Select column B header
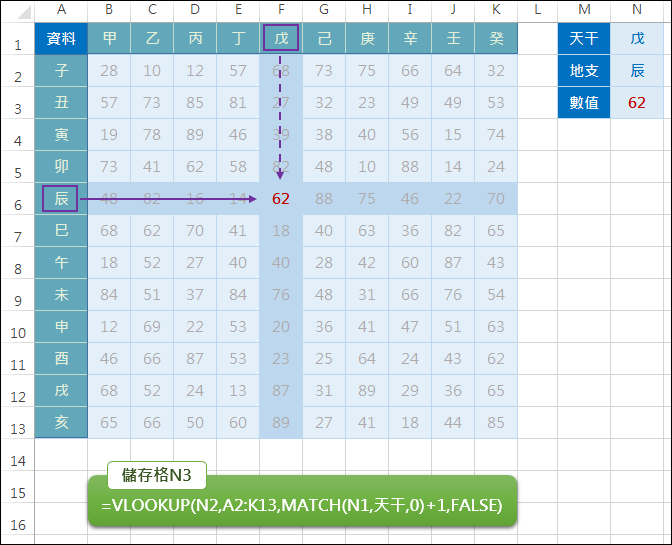672x545 pixels. (x=109, y=10)
